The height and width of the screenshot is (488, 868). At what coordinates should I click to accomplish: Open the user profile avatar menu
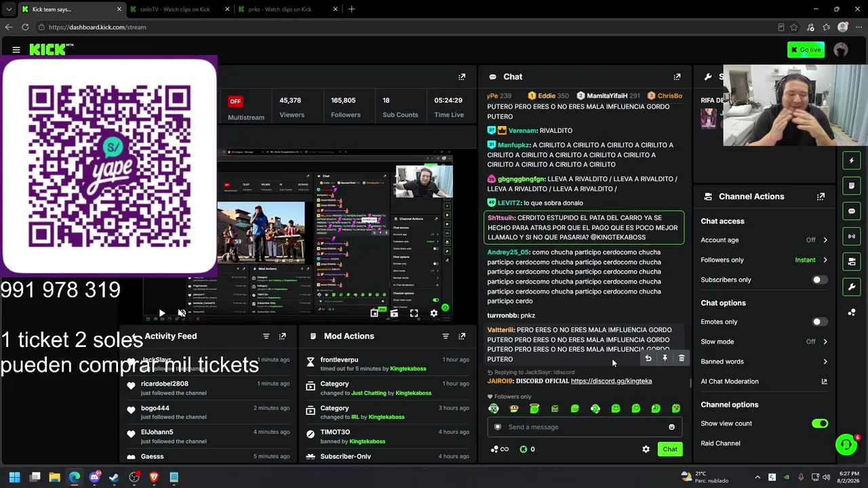(841, 49)
